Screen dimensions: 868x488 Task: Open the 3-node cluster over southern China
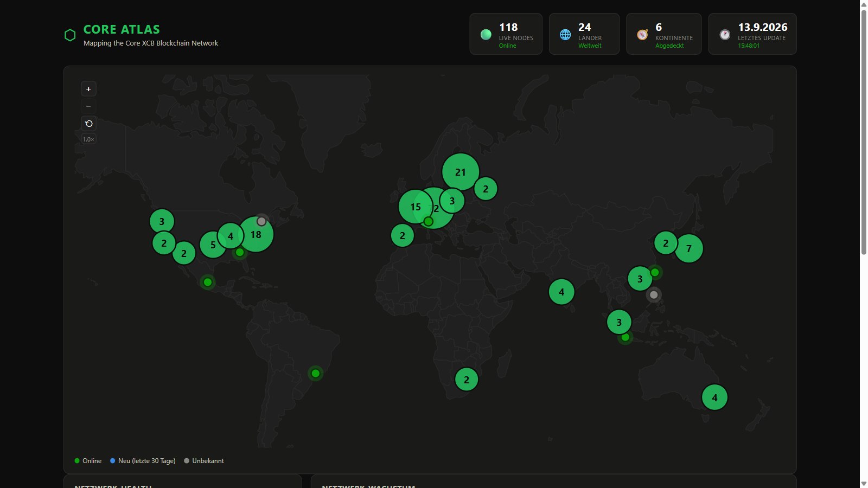640,279
